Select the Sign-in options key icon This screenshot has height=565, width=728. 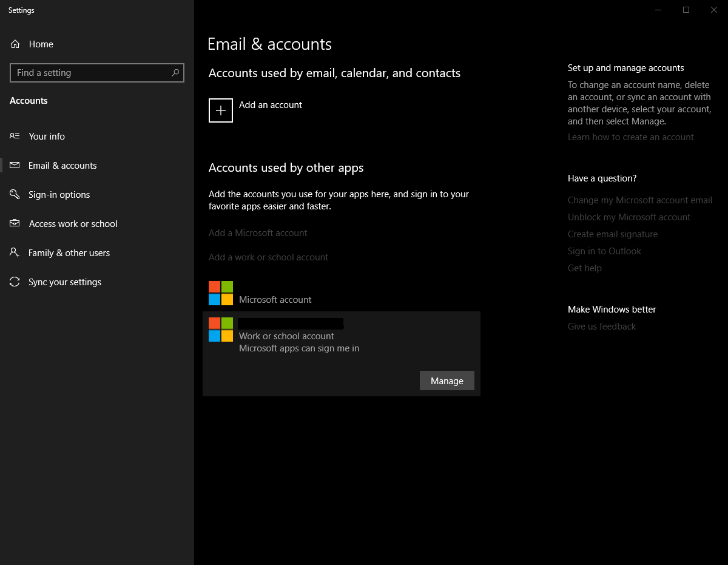(x=15, y=194)
